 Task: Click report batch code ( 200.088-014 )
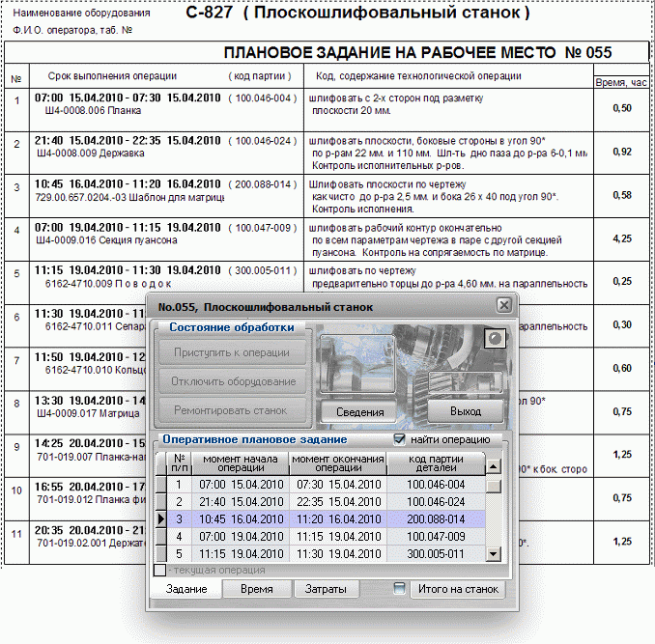click(x=263, y=184)
